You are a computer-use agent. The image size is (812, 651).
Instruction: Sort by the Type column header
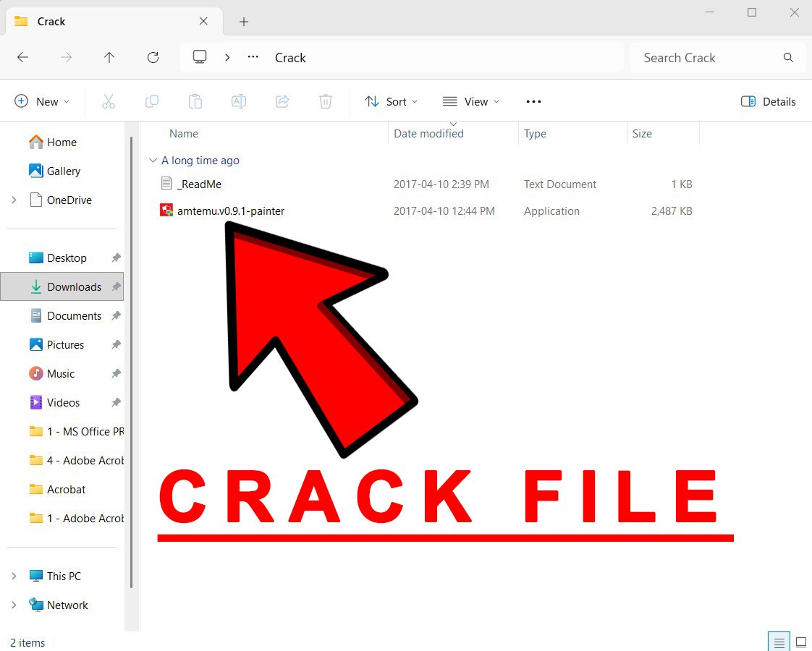(535, 134)
